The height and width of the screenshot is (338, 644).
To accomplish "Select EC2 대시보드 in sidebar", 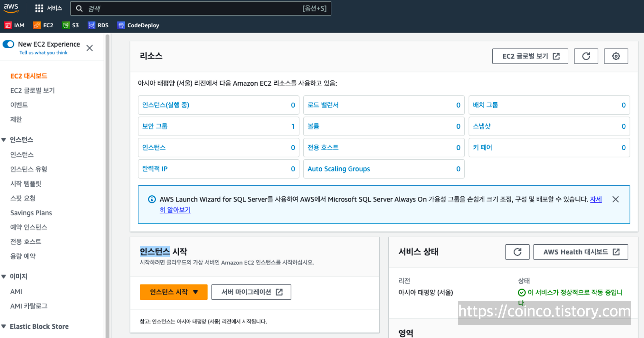I will (29, 76).
